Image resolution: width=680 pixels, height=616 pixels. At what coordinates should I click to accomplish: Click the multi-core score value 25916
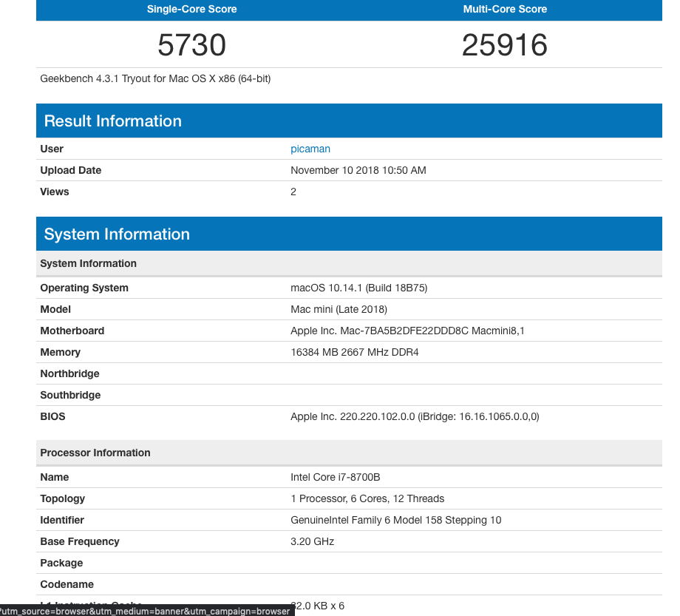(505, 45)
